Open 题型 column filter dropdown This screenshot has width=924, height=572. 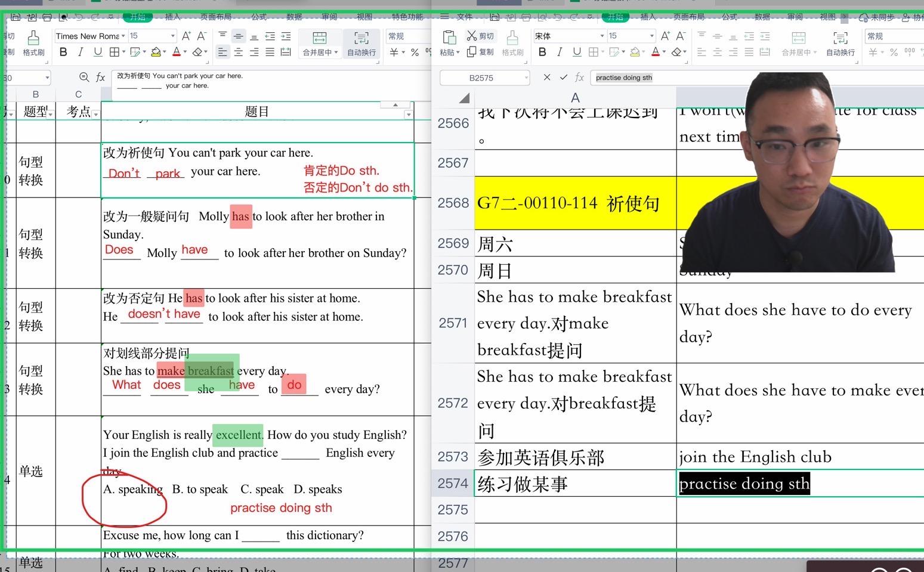(50, 114)
